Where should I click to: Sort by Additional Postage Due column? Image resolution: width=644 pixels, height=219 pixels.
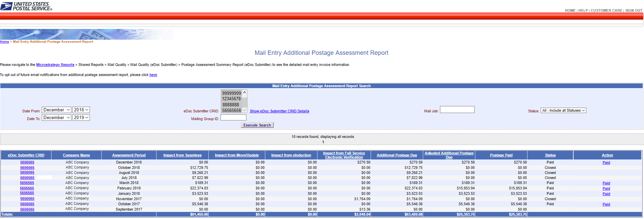point(397,155)
